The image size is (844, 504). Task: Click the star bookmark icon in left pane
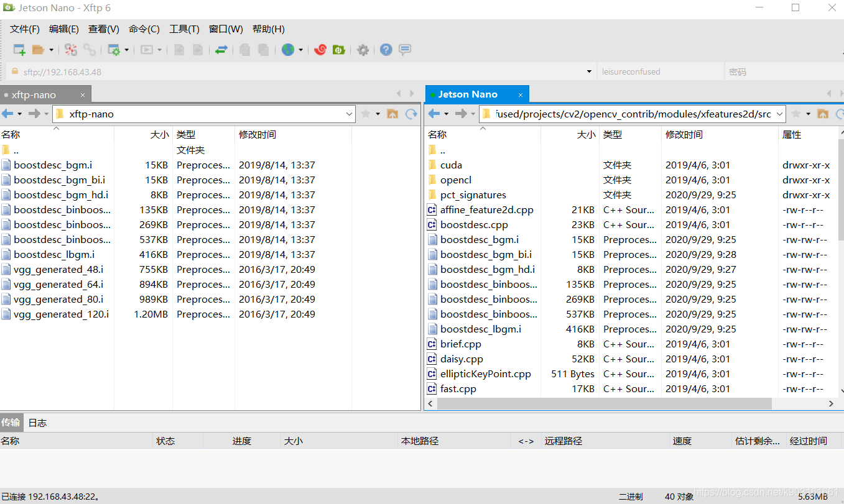366,114
